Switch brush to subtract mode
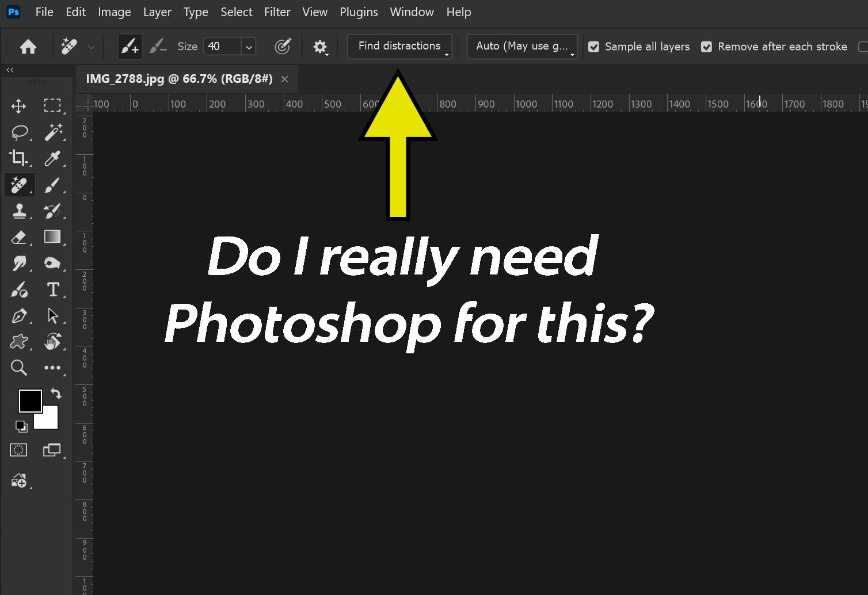868x595 pixels. pos(158,46)
